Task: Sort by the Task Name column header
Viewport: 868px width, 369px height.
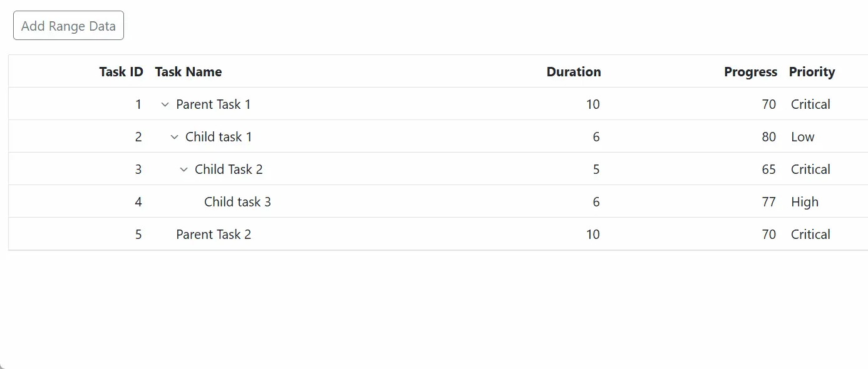Action: pos(189,71)
